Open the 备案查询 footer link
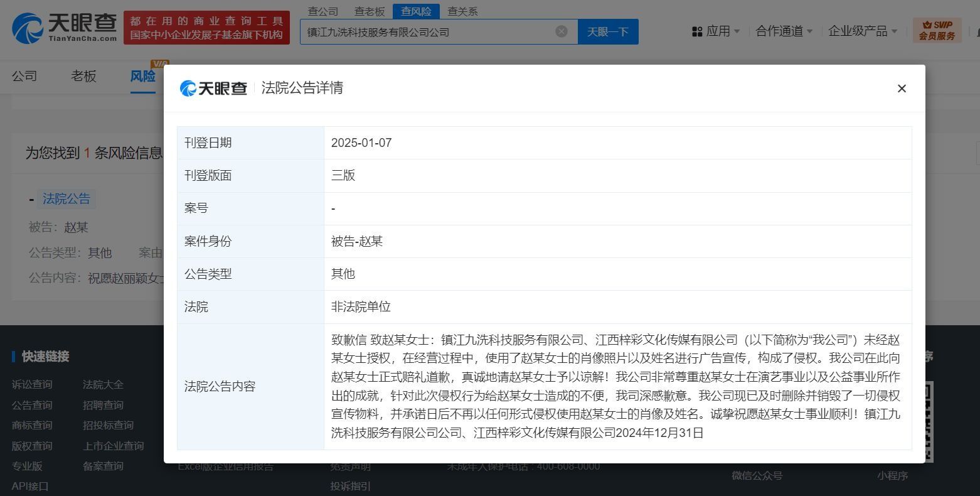This screenshot has width=980, height=496. tap(103, 466)
